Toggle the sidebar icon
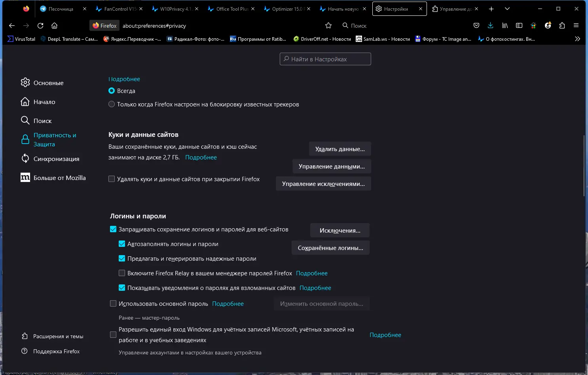 coord(519,26)
